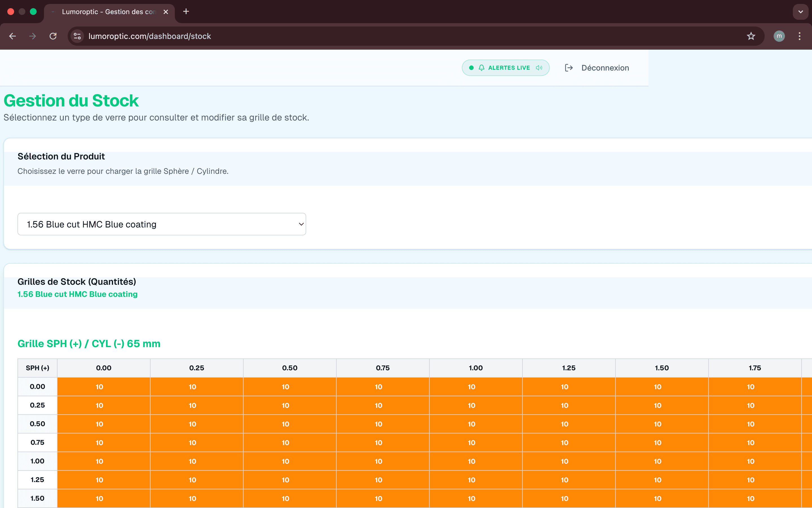Edit stock cell SPH 0.25, CYL 0.50

[290, 405]
